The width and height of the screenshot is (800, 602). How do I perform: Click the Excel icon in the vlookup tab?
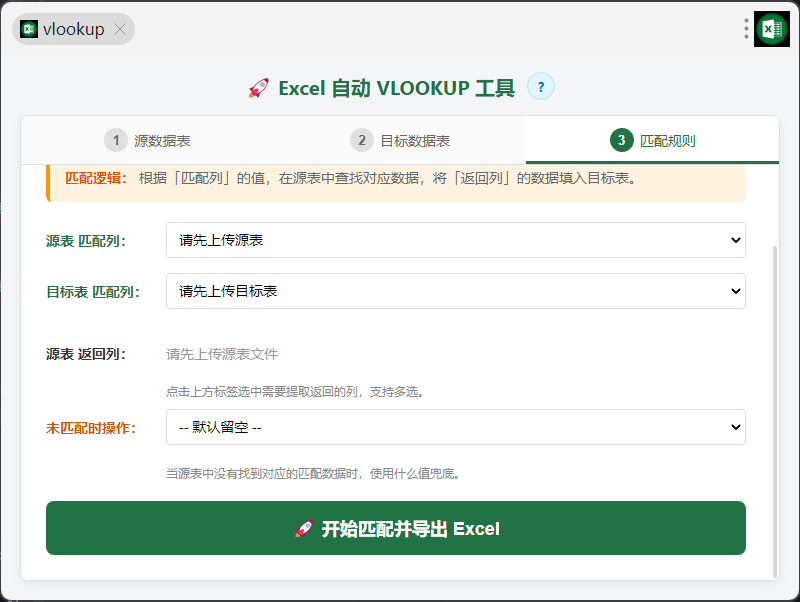(x=29, y=29)
